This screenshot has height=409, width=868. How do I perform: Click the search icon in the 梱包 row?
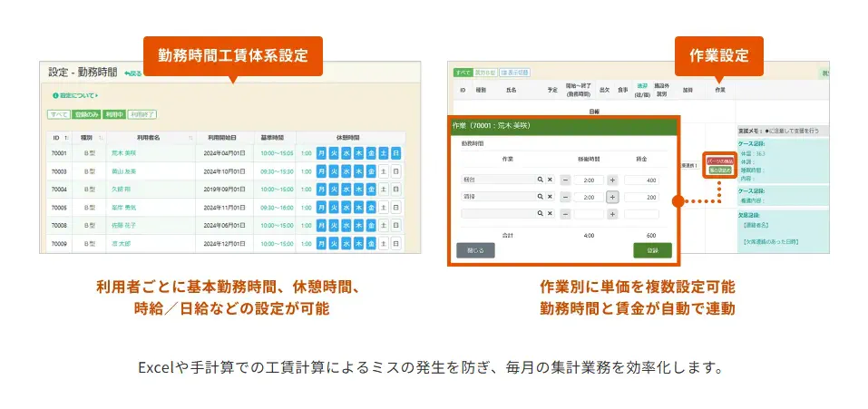[540, 180]
